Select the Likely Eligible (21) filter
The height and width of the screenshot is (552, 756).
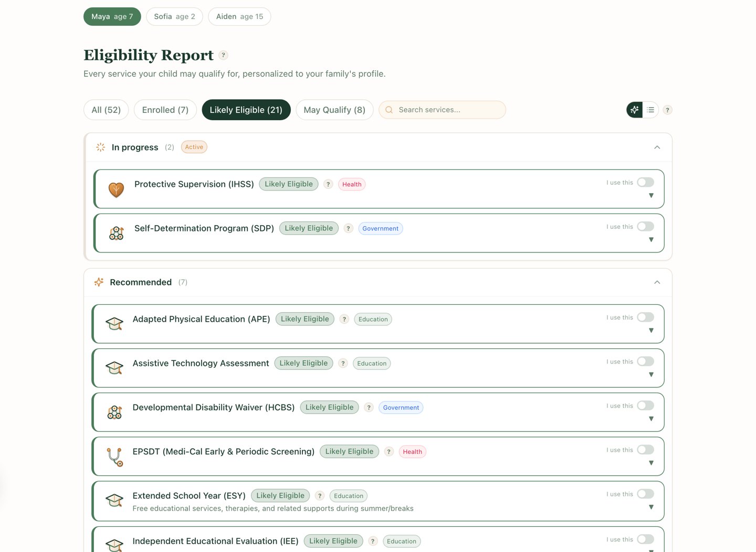tap(246, 110)
